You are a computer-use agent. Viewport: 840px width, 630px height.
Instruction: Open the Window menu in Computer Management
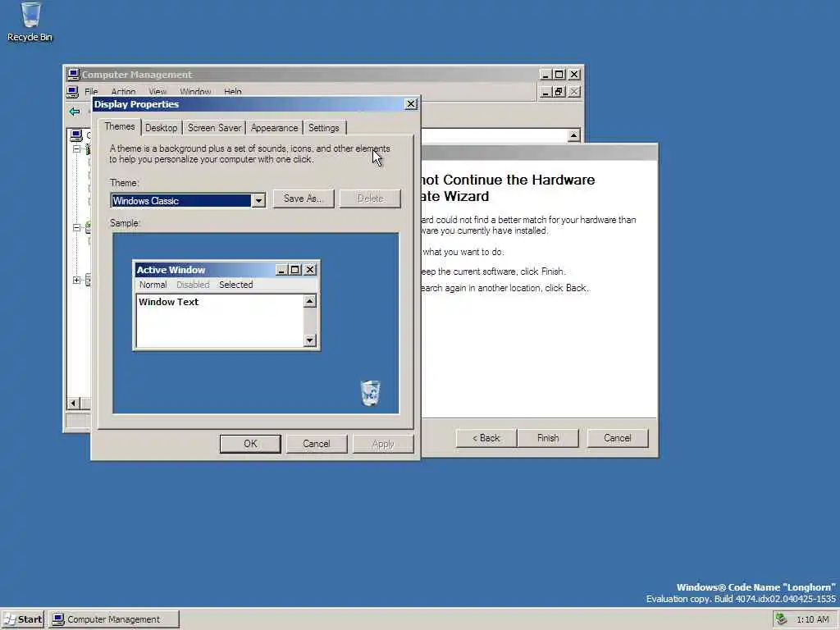195,92
